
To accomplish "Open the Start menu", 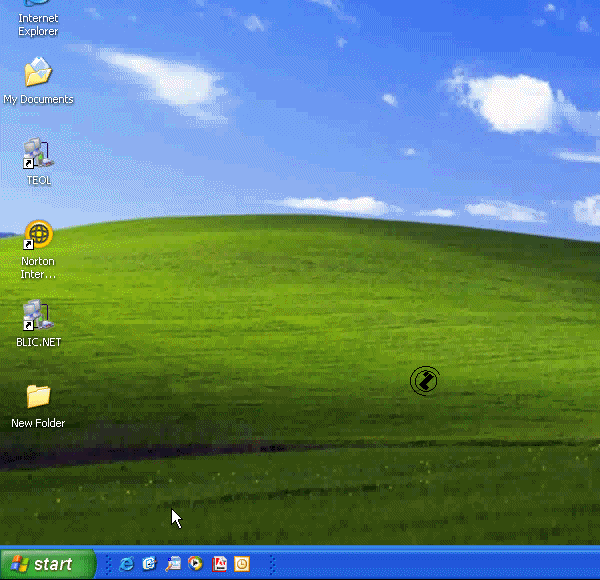I will pyautogui.click(x=47, y=564).
